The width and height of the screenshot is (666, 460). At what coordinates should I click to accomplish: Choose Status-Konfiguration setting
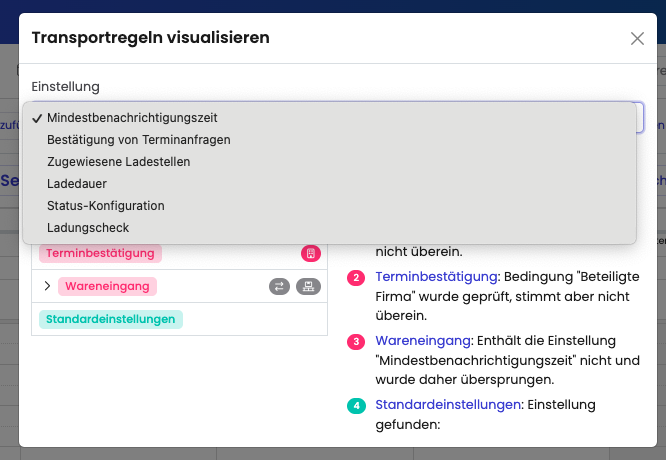click(105, 206)
